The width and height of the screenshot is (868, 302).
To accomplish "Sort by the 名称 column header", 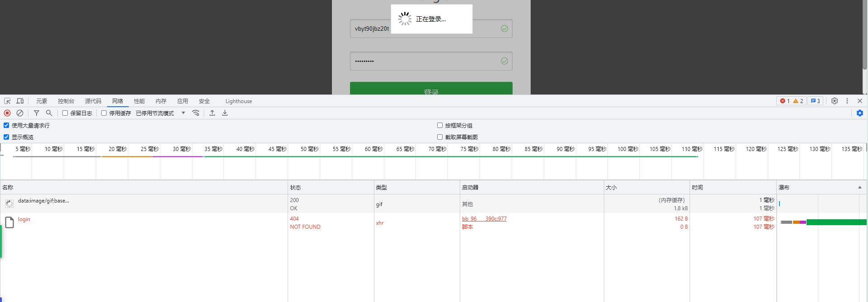I will (144, 187).
